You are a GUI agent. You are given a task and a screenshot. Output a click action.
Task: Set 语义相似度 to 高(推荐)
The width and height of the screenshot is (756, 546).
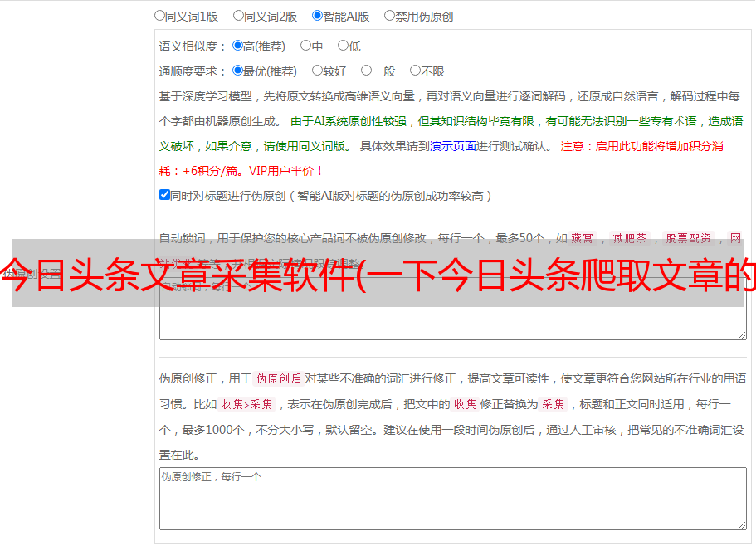[x=237, y=46]
